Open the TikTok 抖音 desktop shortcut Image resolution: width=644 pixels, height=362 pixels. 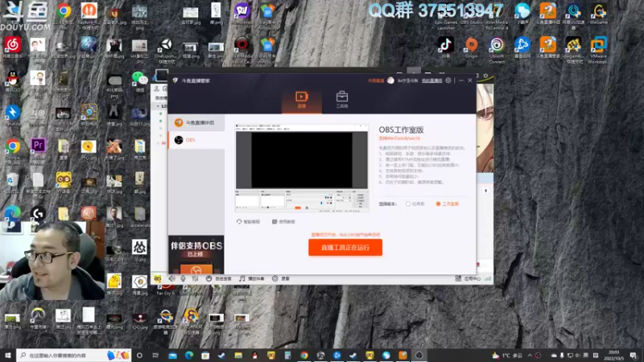pyautogui.click(x=446, y=47)
